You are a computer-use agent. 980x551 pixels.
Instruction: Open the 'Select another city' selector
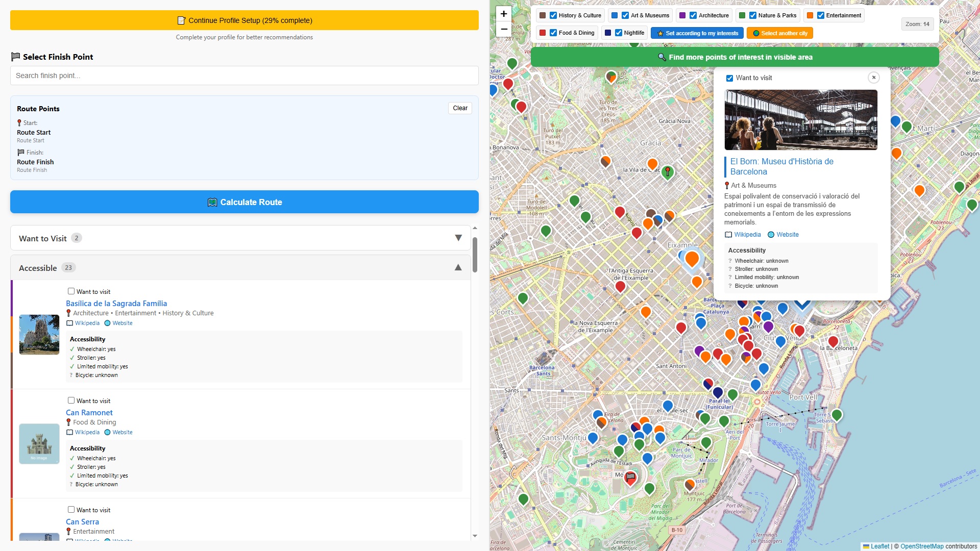[779, 33]
